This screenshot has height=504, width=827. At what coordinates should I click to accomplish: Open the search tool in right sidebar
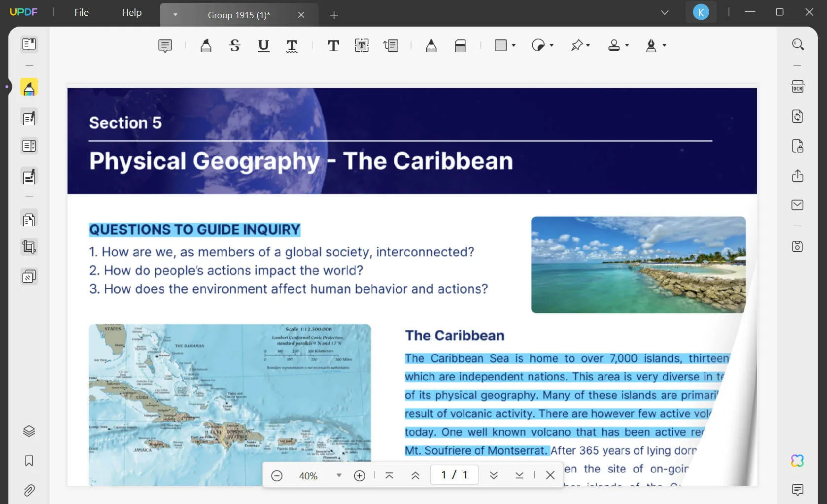[797, 44]
